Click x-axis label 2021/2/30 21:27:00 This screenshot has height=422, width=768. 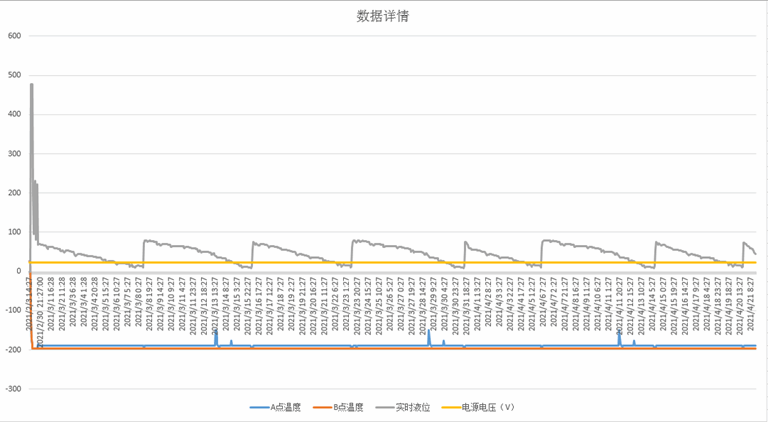[40, 313]
